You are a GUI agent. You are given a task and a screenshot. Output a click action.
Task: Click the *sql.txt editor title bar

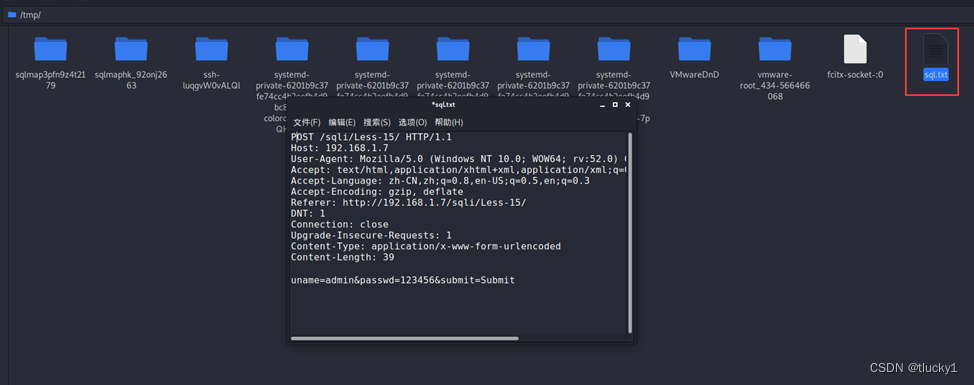pos(443,105)
